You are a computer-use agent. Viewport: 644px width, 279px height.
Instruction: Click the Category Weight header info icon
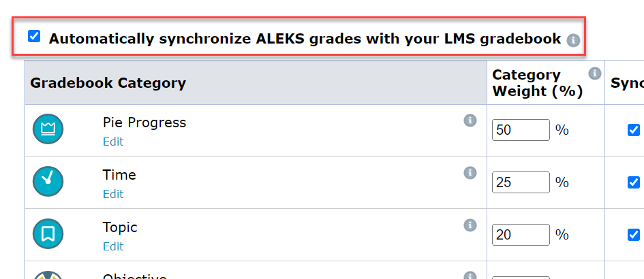pyautogui.click(x=594, y=73)
